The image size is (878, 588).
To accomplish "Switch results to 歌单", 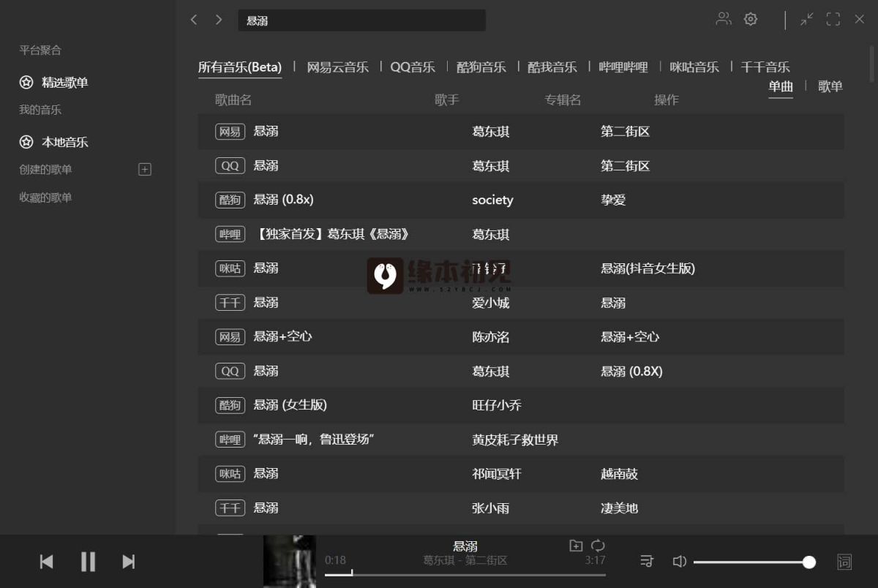I will 830,86.
